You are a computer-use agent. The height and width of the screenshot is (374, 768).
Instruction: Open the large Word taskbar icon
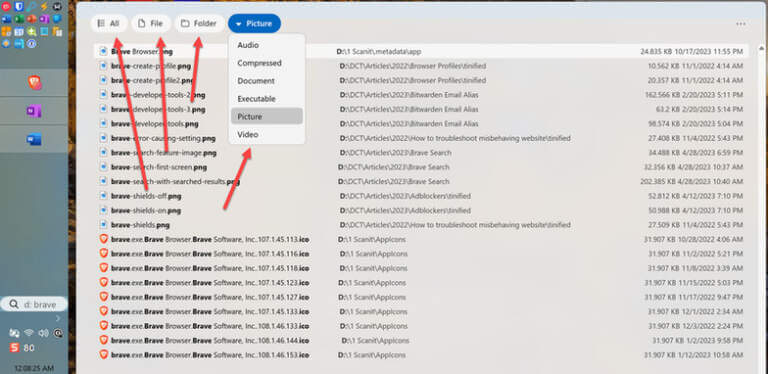coord(34,140)
